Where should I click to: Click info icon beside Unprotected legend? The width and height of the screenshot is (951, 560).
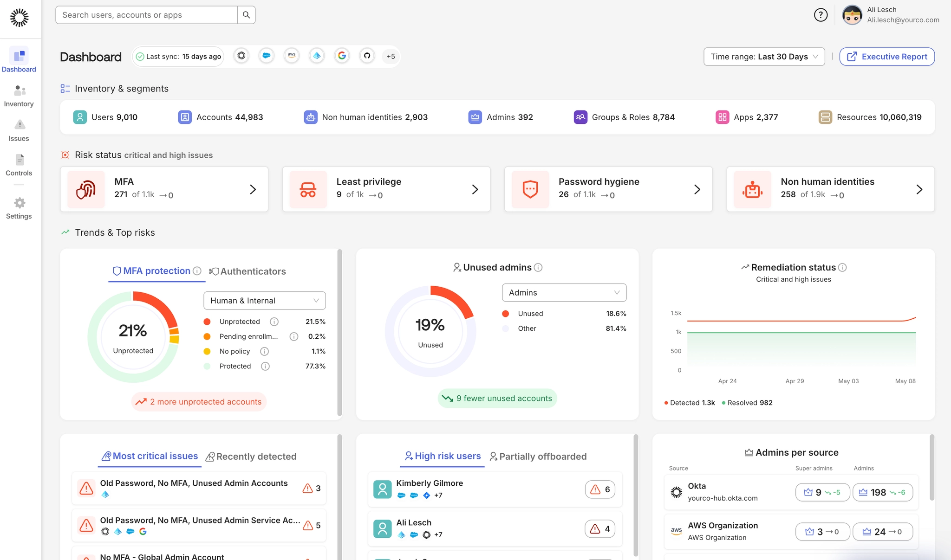[x=274, y=322]
